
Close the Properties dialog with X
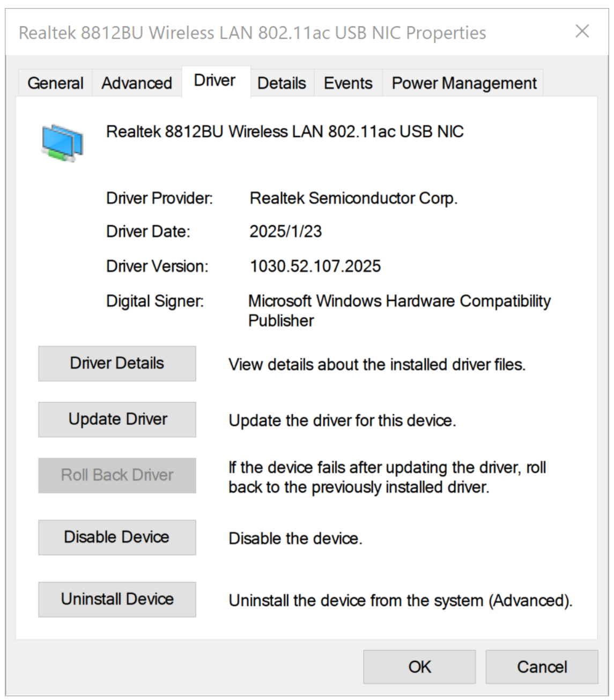pyautogui.click(x=582, y=32)
